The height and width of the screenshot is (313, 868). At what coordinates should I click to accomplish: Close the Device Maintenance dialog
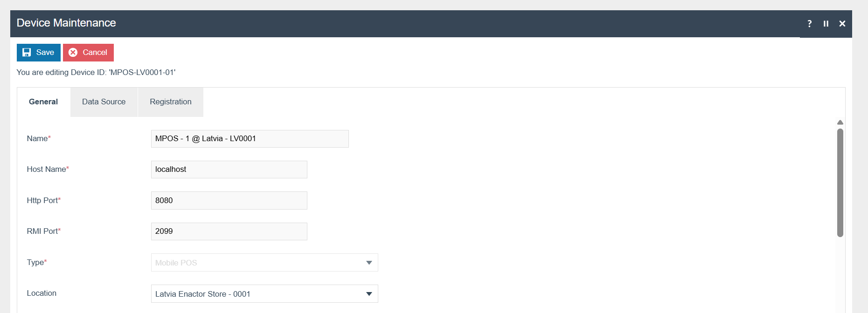[x=842, y=24]
